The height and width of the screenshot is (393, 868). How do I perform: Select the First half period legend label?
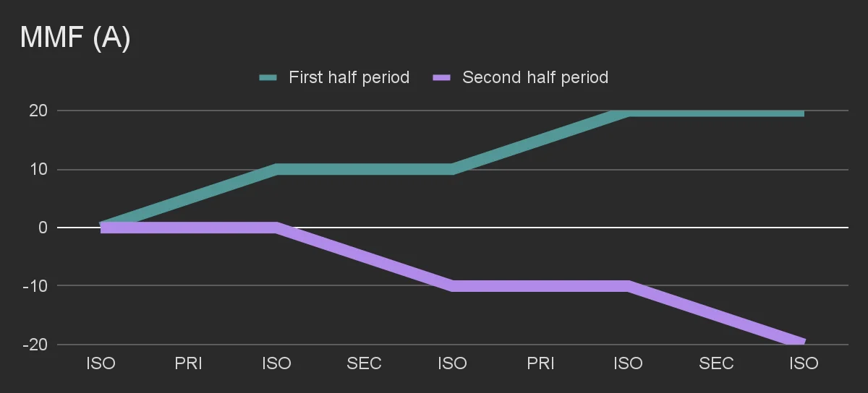click(349, 77)
